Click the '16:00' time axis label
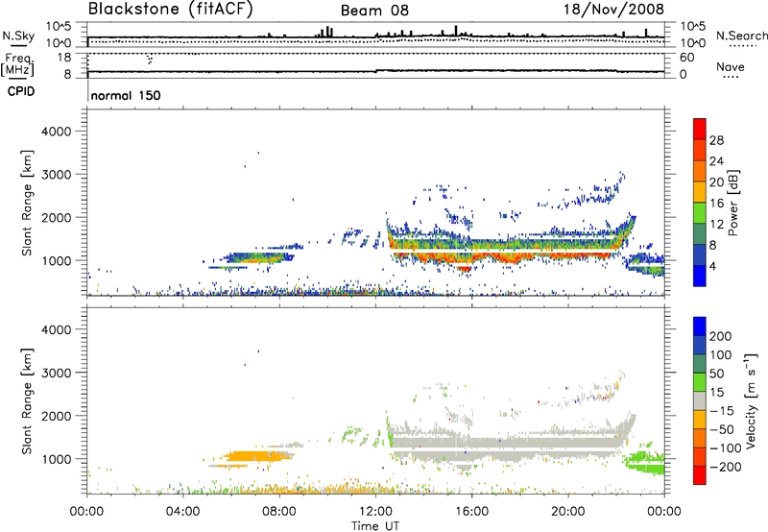768x532 pixels. 471,512
